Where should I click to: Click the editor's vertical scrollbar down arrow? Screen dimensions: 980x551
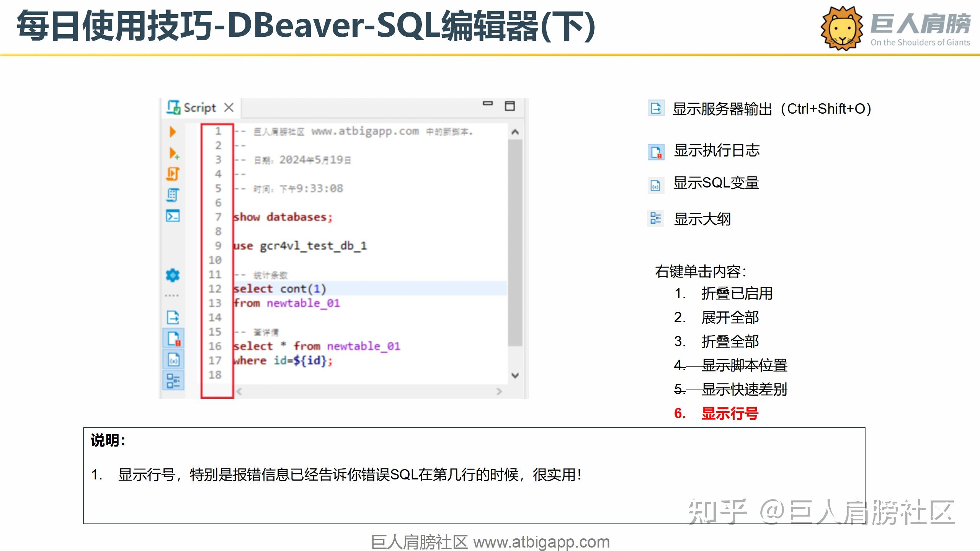(515, 375)
